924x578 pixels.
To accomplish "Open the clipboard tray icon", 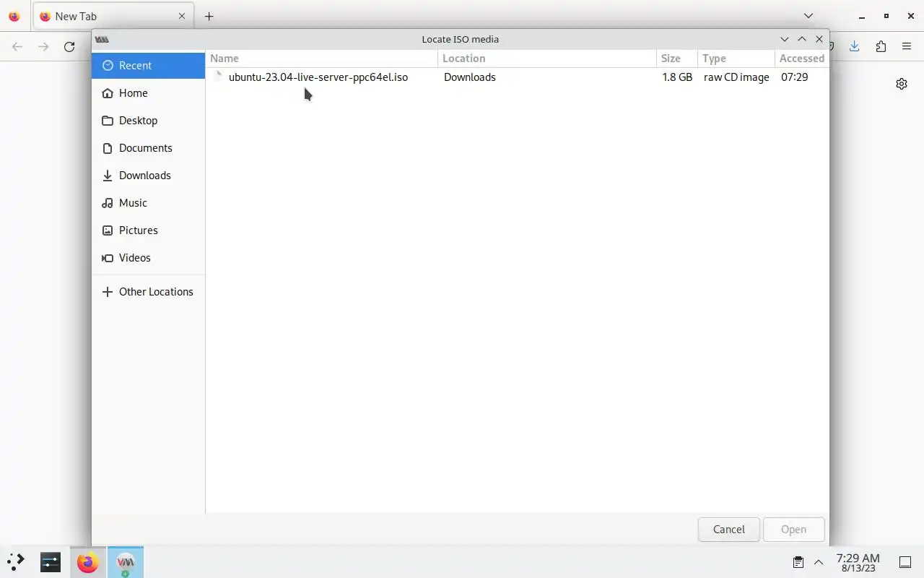I will (798, 562).
